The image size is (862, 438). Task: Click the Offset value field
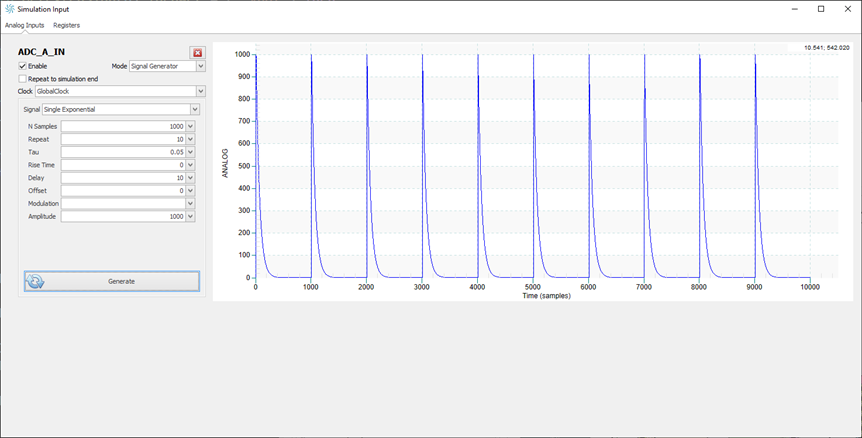(x=123, y=191)
